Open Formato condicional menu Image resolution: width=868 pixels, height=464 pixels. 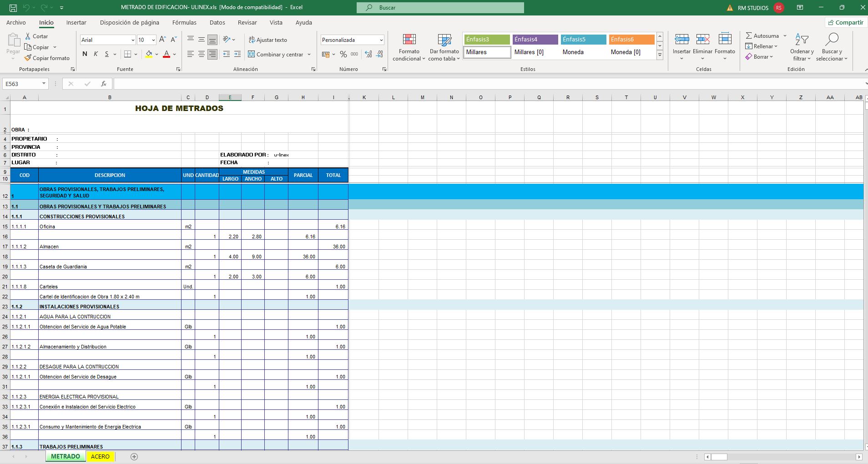(409, 47)
